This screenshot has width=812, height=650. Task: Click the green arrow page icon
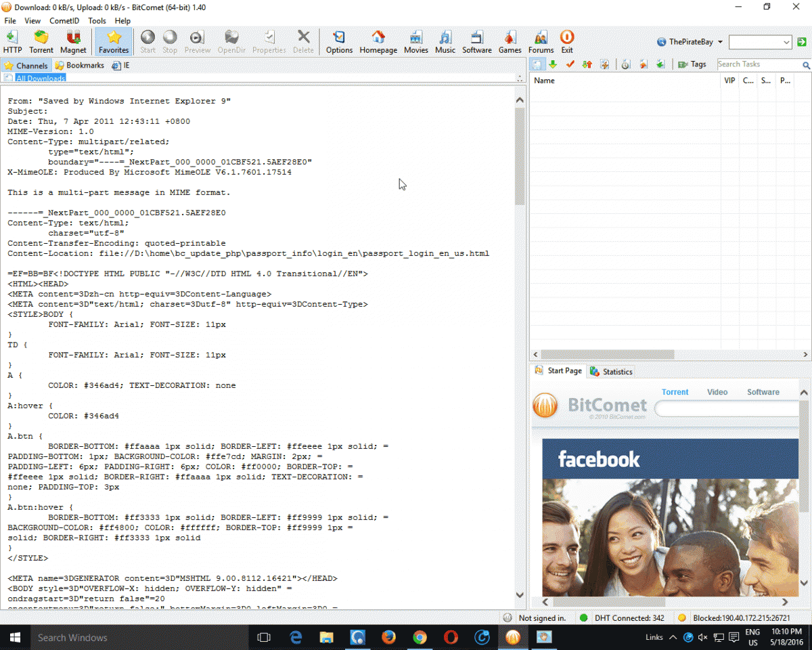(x=660, y=64)
